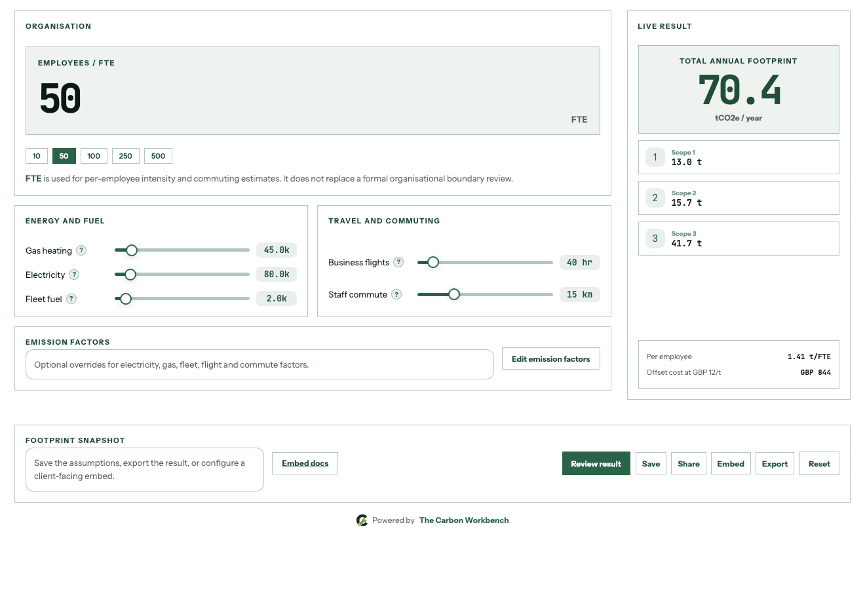Click the Scope 3 number badge
This screenshot has height=616, width=865.
tap(655, 239)
